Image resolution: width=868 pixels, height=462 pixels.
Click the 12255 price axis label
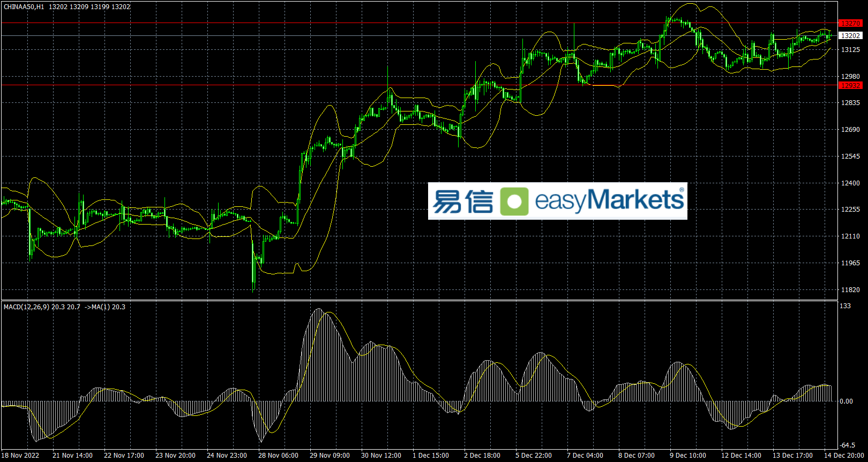click(850, 210)
